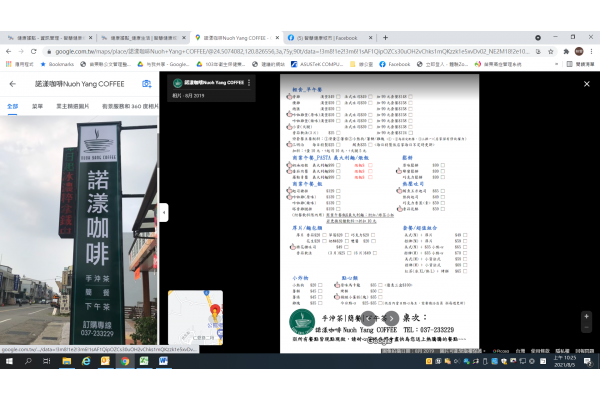Expand the bookmarks bar overflow chevron
Viewport: 600px width, 400px height.
coord(556,64)
